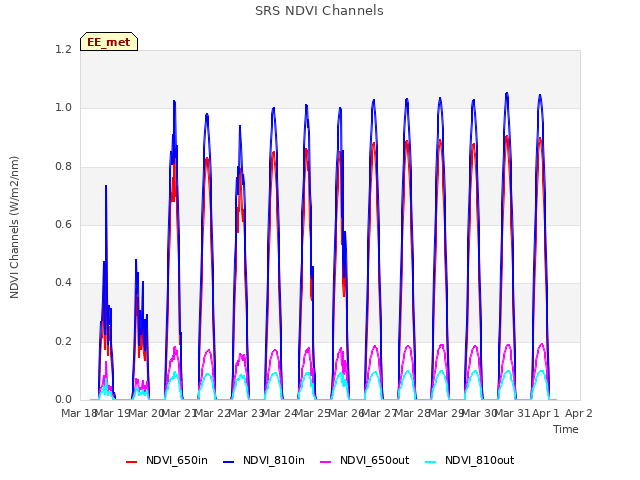Click the 0.4 y-axis tick label
Image resolution: width=640 pixels, height=480 pixels.
63,282
